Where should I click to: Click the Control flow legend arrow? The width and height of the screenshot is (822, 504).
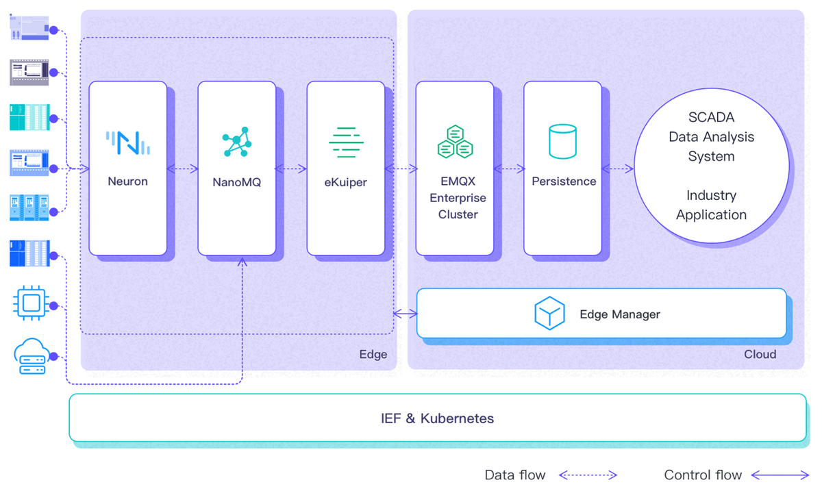point(780,475)
